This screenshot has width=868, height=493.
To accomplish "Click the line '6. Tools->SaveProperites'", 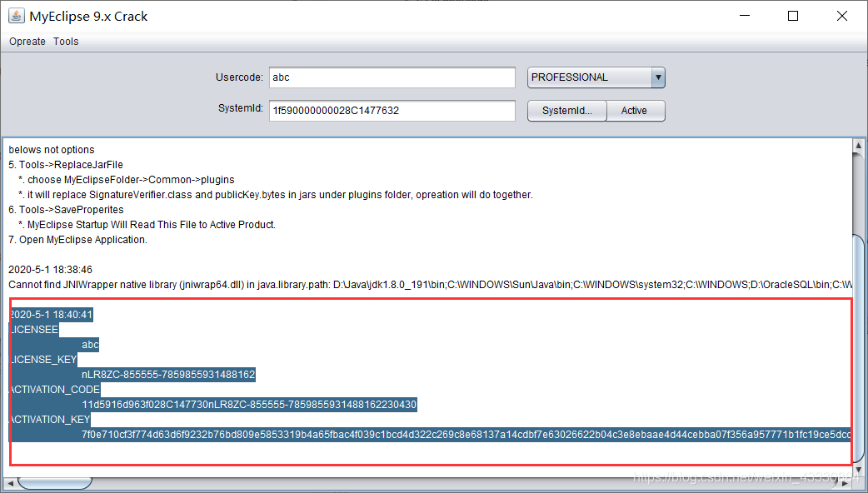I will tap(66, 210).
